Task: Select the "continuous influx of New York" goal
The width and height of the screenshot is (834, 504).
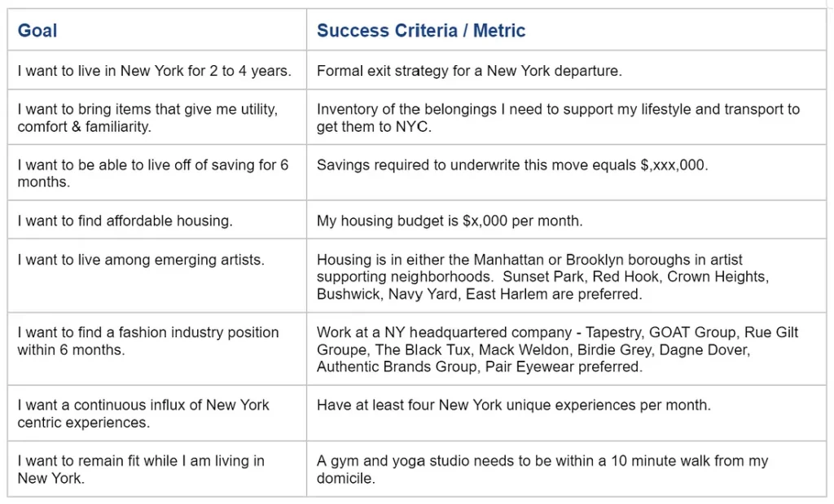Action: (x=143, y=414)
